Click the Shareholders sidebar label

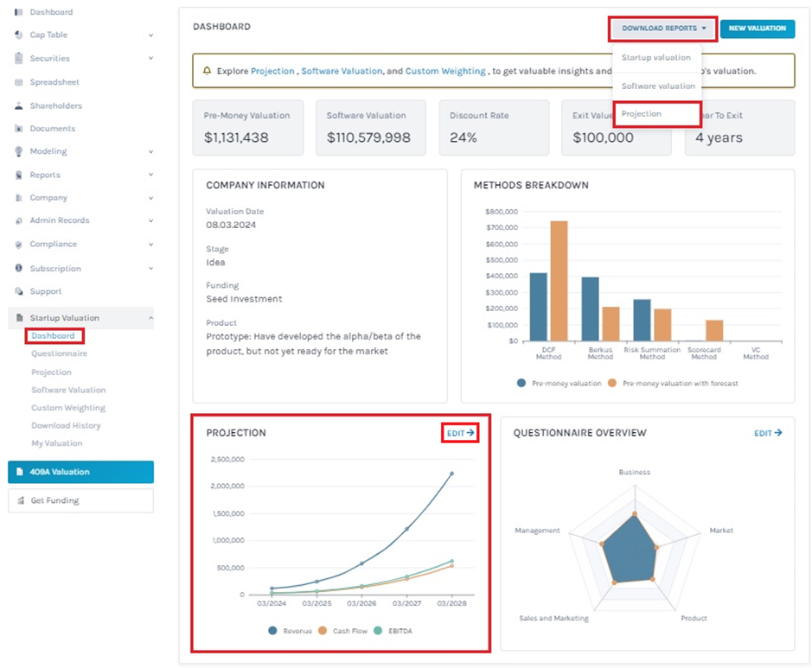pyautogui.click(x=56, y=105)
